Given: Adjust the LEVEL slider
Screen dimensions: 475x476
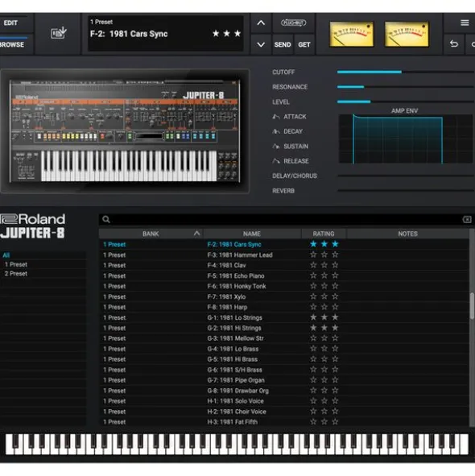Looking at the screenshot, I should [x=406, y=101].
